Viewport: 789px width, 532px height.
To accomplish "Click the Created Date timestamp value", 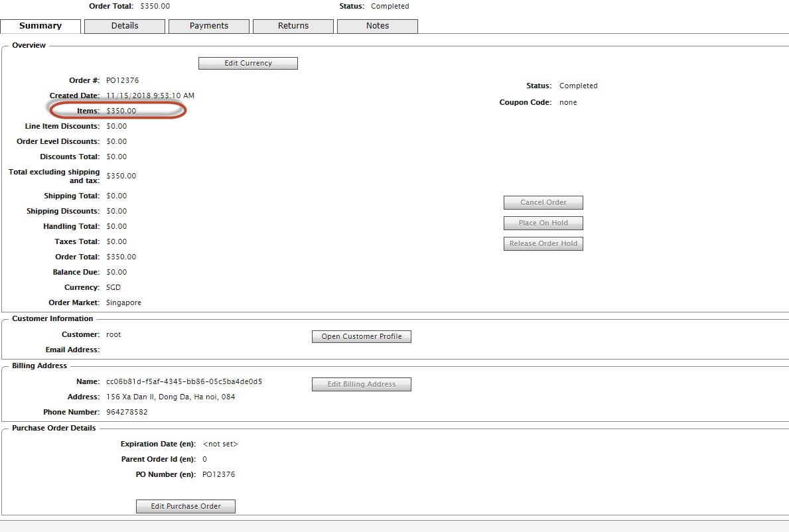I will point(150,96).
